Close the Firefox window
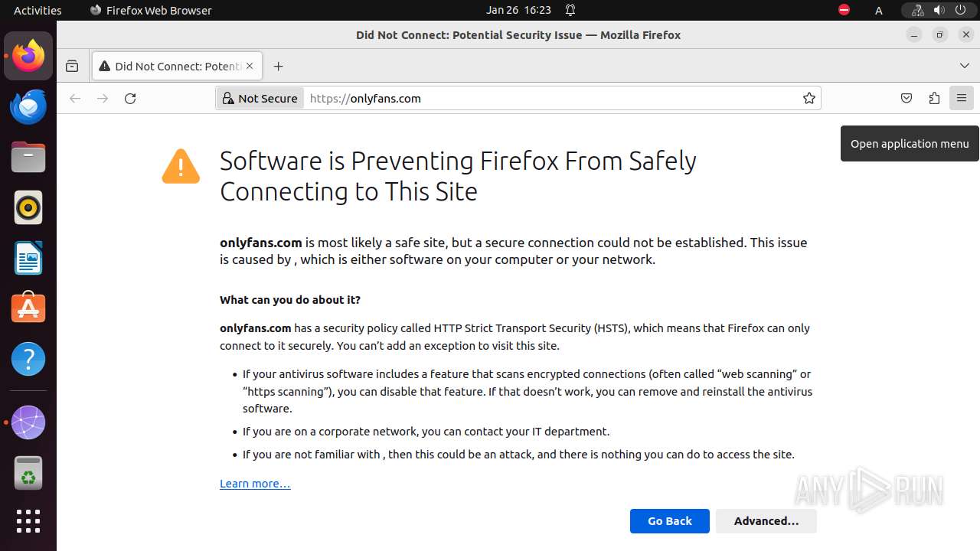The height and width of the screenshot is (551, 980). click(x=966, y=34)
